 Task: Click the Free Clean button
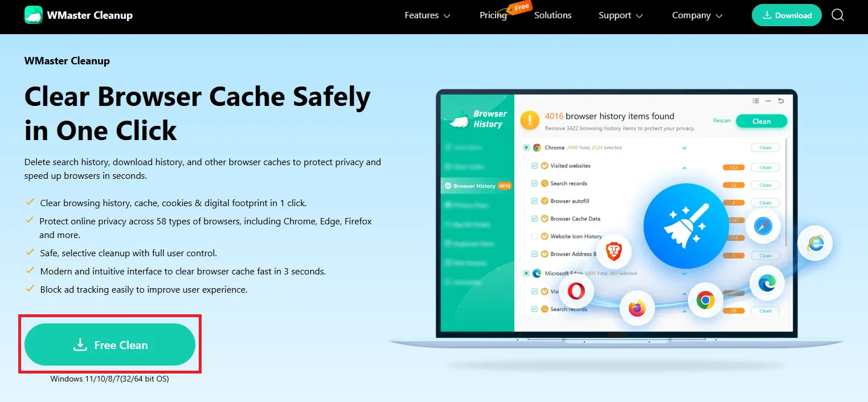coord(110,344)
